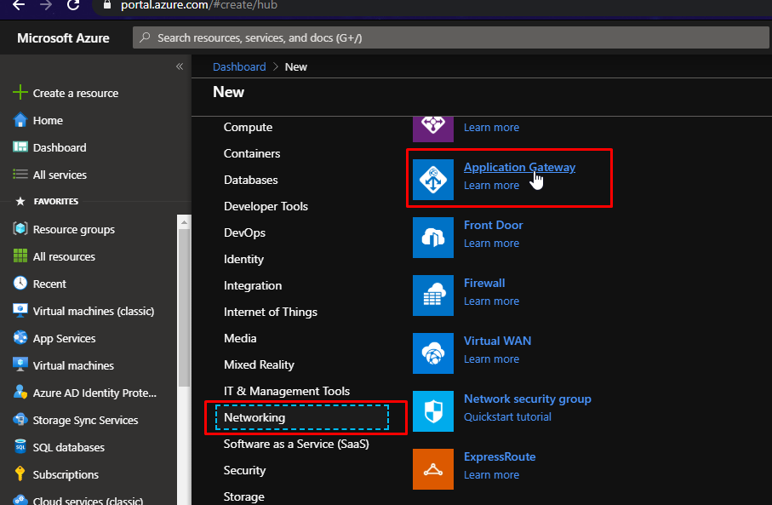This screenshot has height=505, width=772.
Task: Select the Internet of Things category
Action: pos(270,312)
